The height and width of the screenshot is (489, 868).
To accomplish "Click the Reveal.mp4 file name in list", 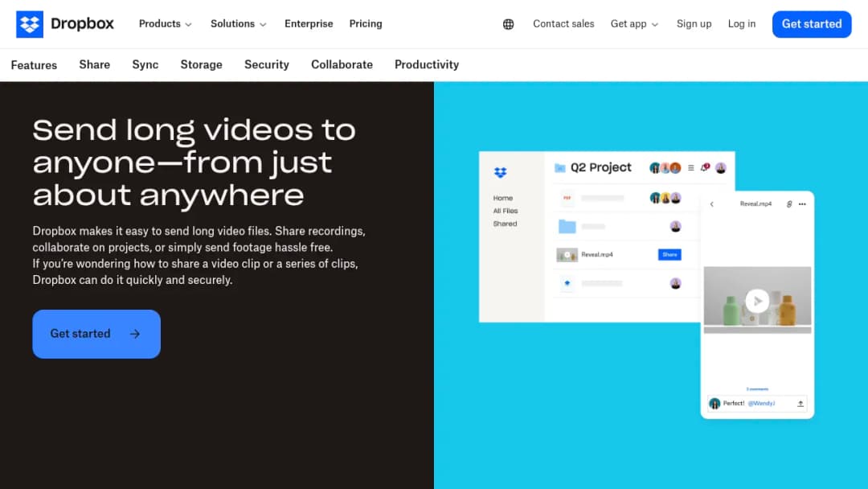I will pyautogui.click(x=596, y=255).
